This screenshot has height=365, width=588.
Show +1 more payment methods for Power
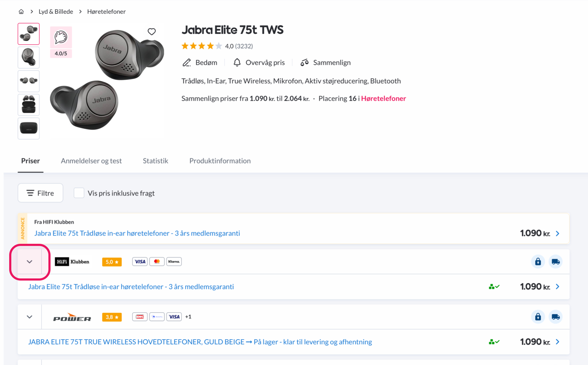(x=188, y=317)
